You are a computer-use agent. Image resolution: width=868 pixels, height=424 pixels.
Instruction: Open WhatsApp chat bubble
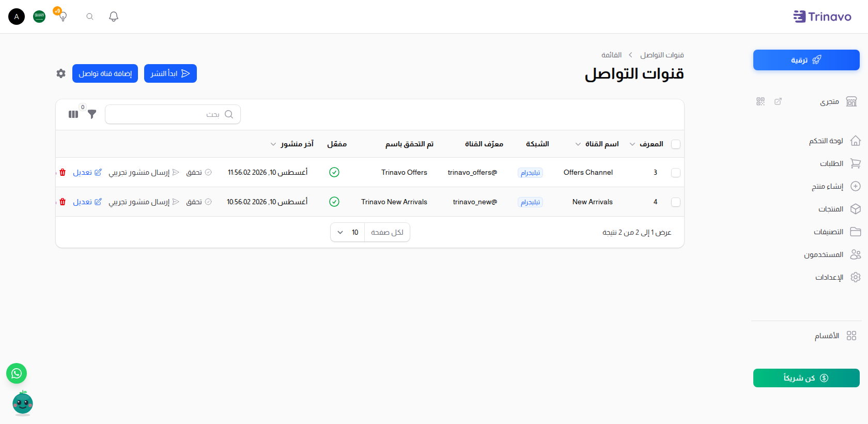pos(17,373)
